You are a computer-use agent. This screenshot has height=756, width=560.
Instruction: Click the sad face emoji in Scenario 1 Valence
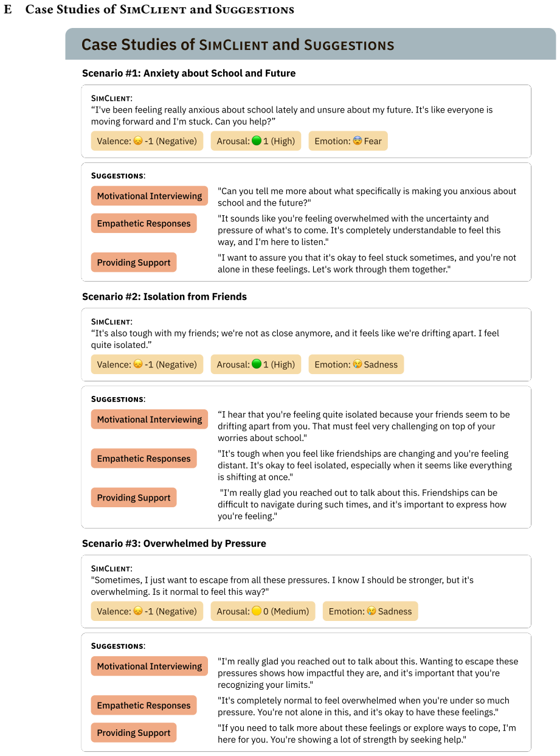(x=138, y=141)
